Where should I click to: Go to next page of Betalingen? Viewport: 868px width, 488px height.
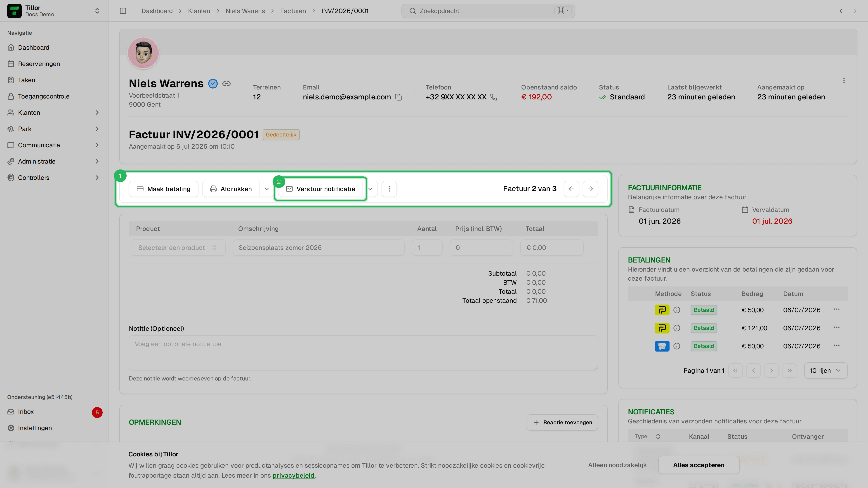772,371
